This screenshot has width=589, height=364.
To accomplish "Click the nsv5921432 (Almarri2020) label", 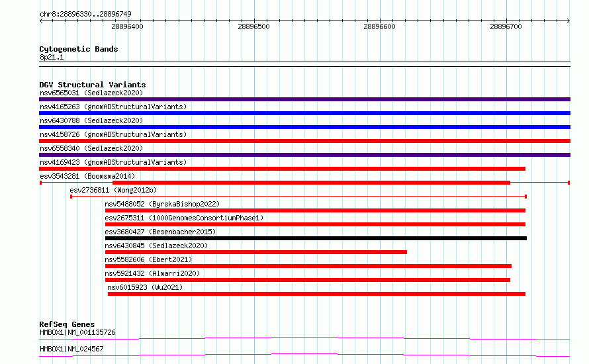I will tap(152, 273).
